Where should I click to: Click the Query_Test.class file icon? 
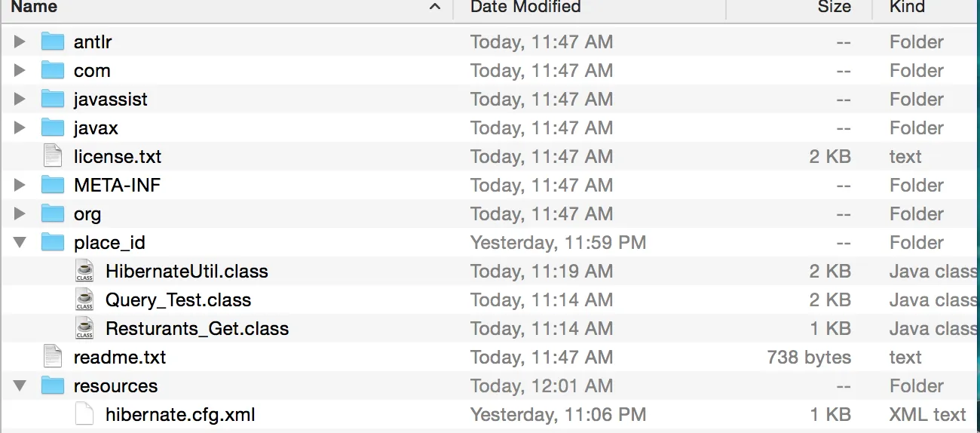point(84,299)
